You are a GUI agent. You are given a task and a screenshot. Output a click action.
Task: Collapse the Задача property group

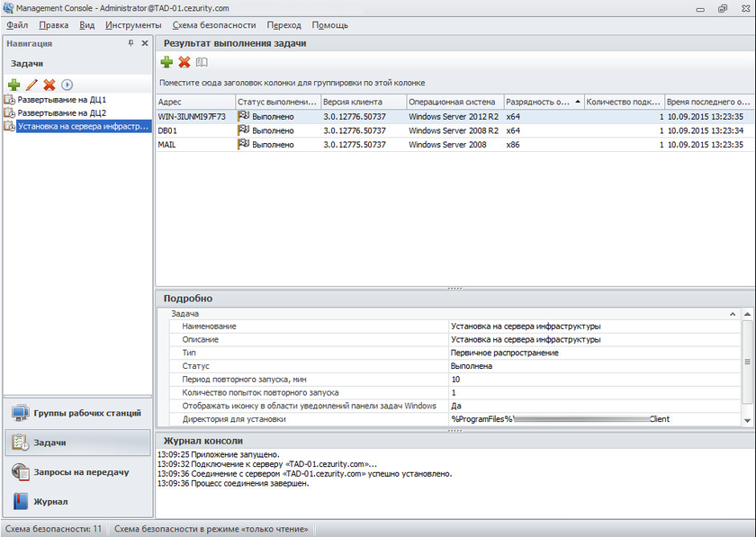pyautogui.click(x=733, y=314)
